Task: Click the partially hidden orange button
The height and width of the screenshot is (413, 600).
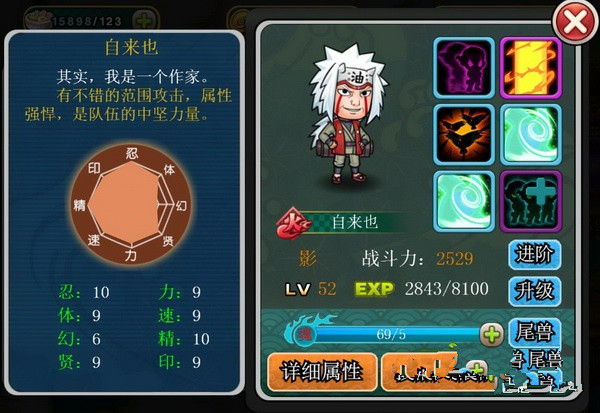Action: pos(438,372)
